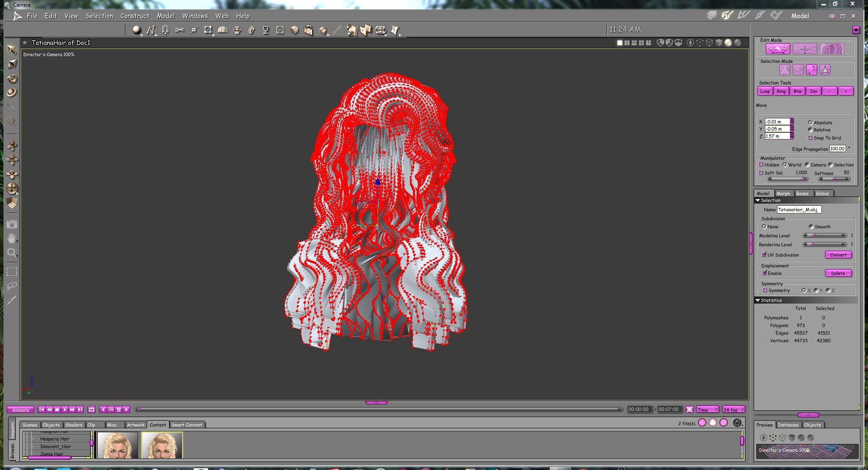
Task: Open the File menu
Action: click(32, 16)
